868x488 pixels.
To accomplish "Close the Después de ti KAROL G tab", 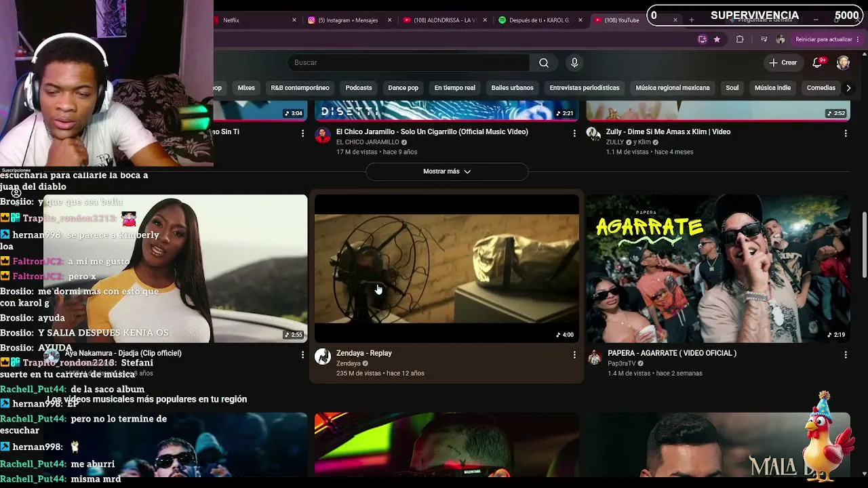I will pyautogui.click(x=580, y=20).
